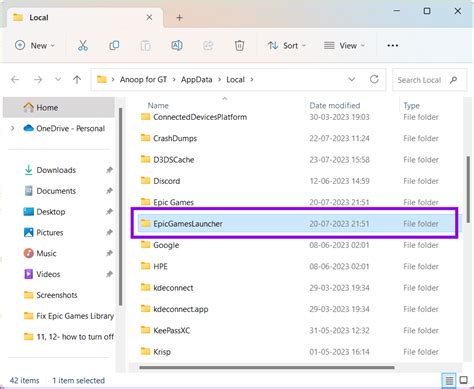The height and width of the screenshot is (389, 474).
Task: Click the Delete trash can icon
Action: [239, 45]
